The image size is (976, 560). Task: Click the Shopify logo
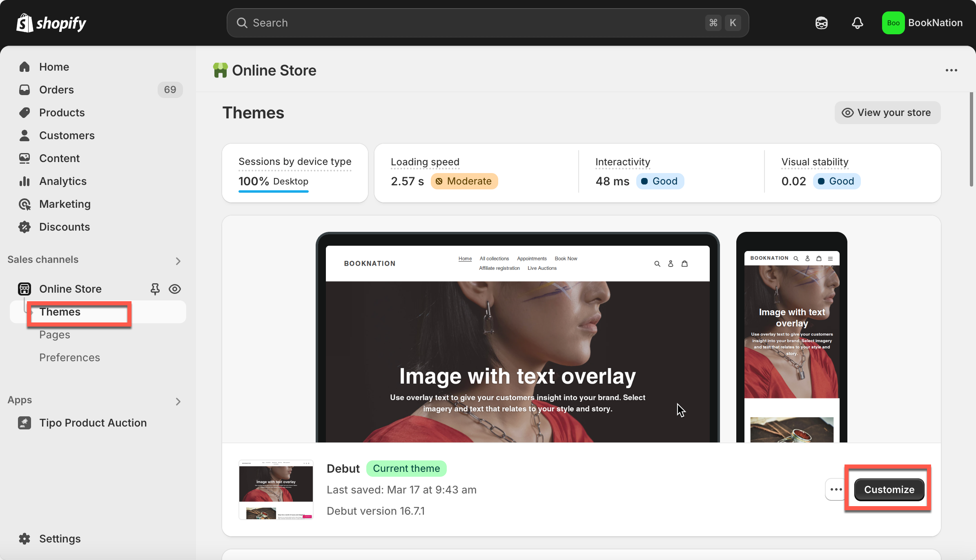tap(51, 23)
